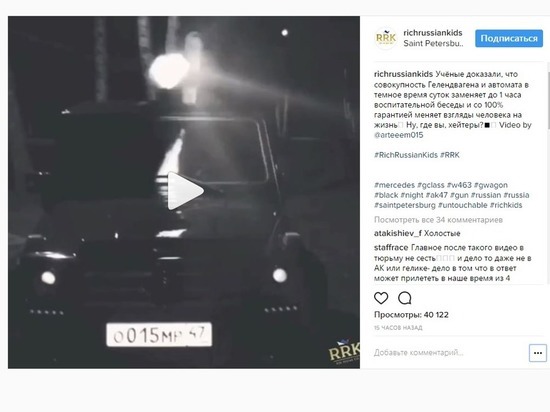Viewport: 550px width, 412px height.
Task: Open comments via the speech bubble icon
Action: 404,298
